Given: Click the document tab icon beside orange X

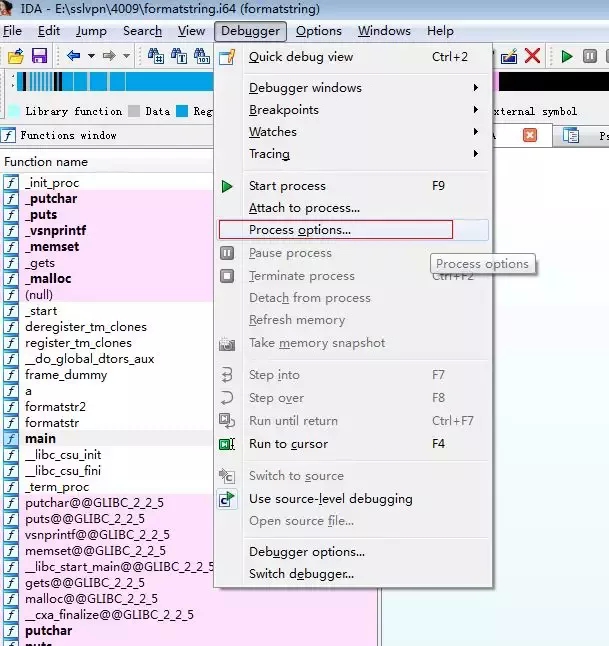Looking at the screenshot, I should click(571, 135).
